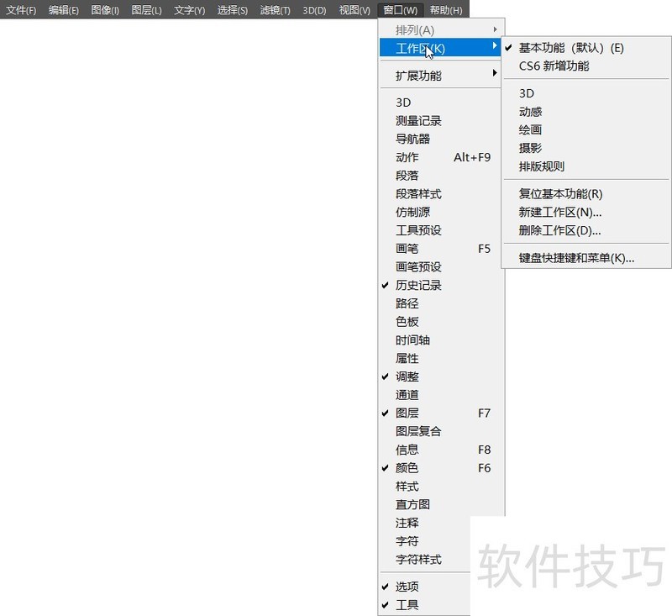Open the 文件(F) menu

(21, 10)
